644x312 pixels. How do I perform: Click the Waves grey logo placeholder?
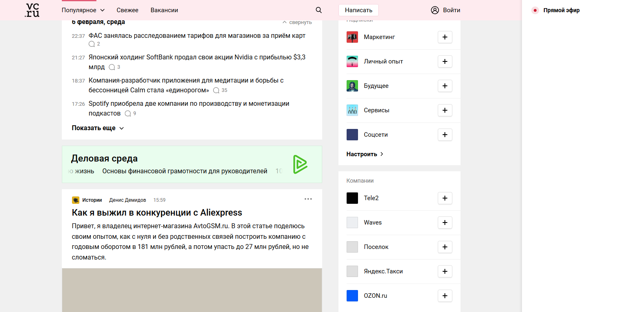[x=352, y=223]
